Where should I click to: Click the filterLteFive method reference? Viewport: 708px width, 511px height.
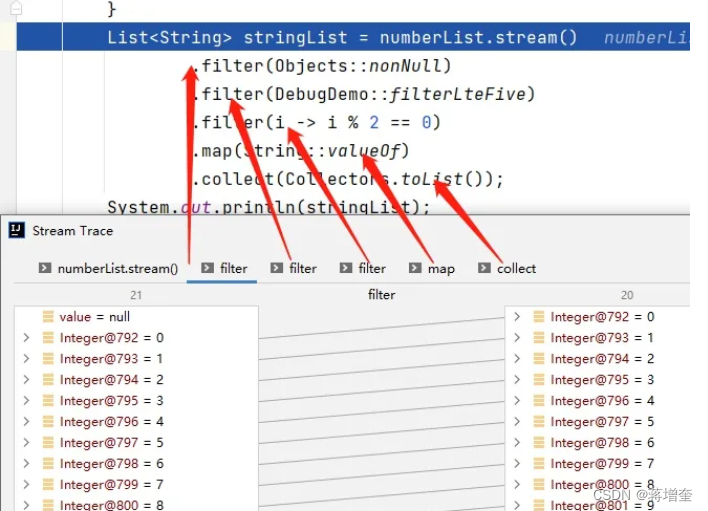[x=457, y=94]
